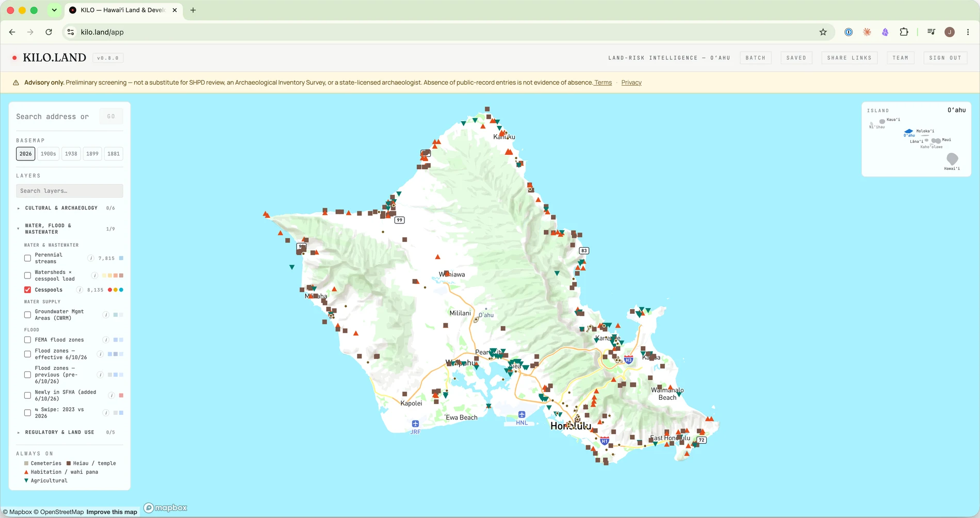
Task: Click info icon for Newly in SFHA
Action: (x=111, y=395)
